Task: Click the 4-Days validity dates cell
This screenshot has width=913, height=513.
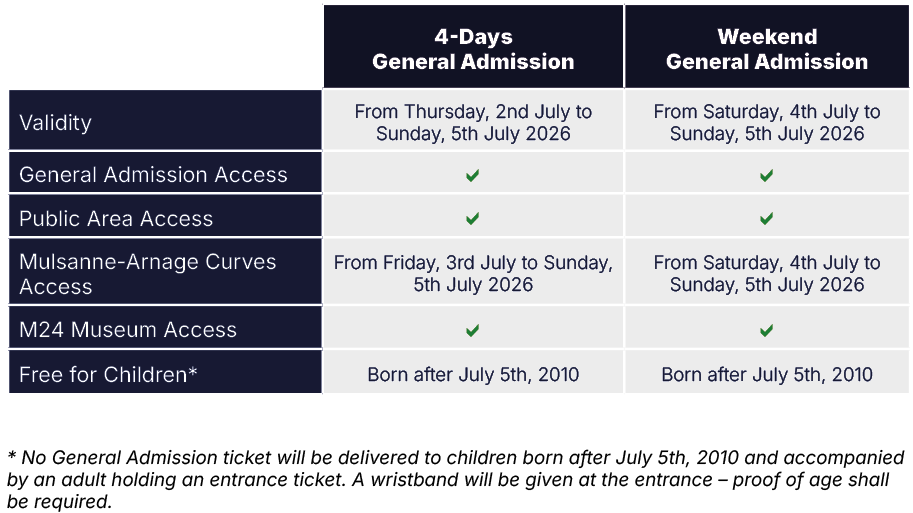Action: point(473,123)
